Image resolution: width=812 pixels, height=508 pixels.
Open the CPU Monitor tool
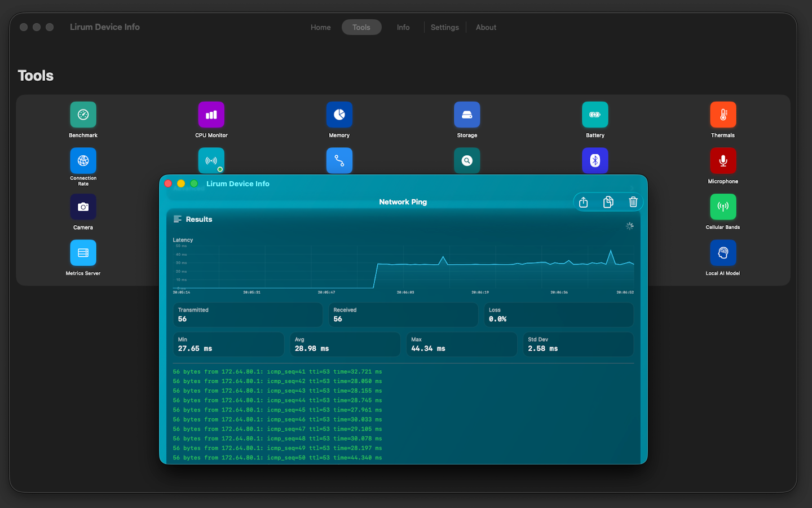pos(211,115)
